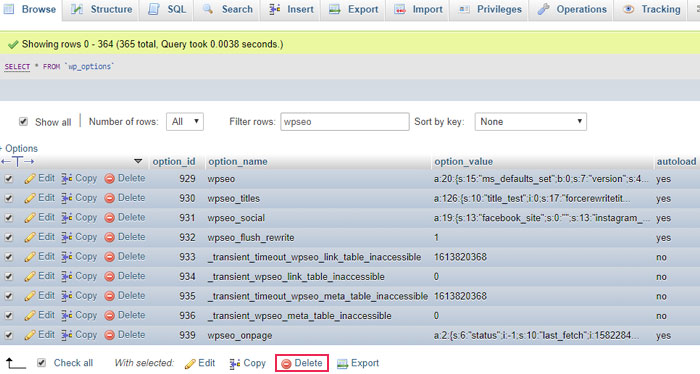Open the Export tab
The image size is (700, 374).
tap(354, 9)
